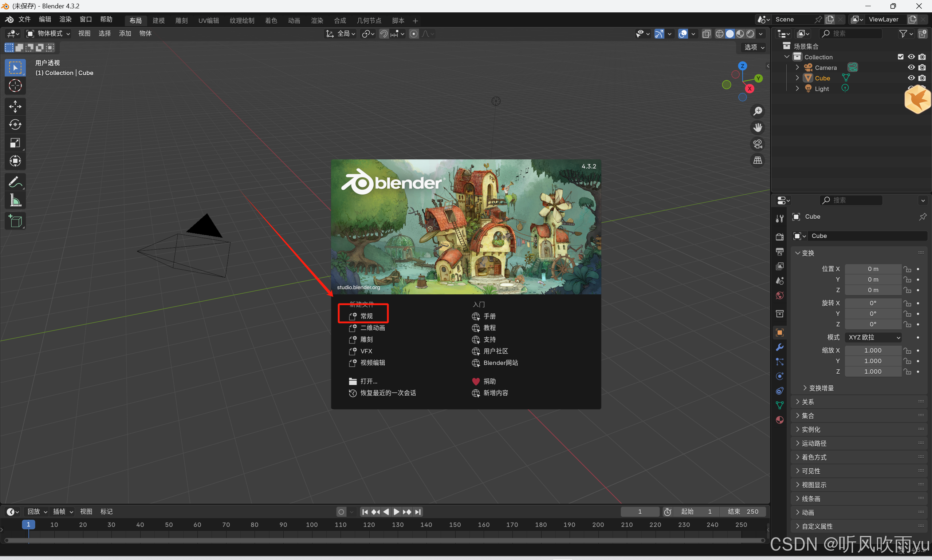Open the 文件 menu
This screenshot has height=560, width=932.
click(24, 19)
